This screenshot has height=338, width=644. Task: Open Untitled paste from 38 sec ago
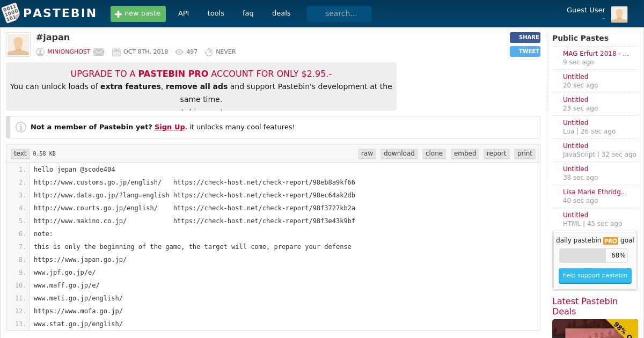[x=575, y=169]
